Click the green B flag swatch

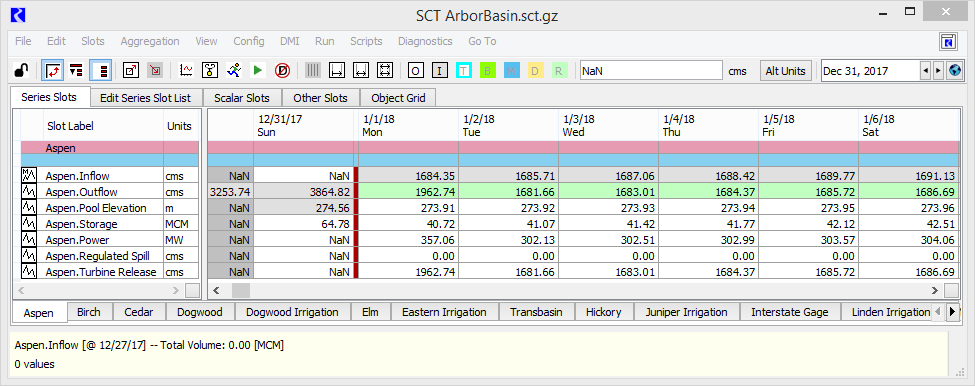point(487,71)
